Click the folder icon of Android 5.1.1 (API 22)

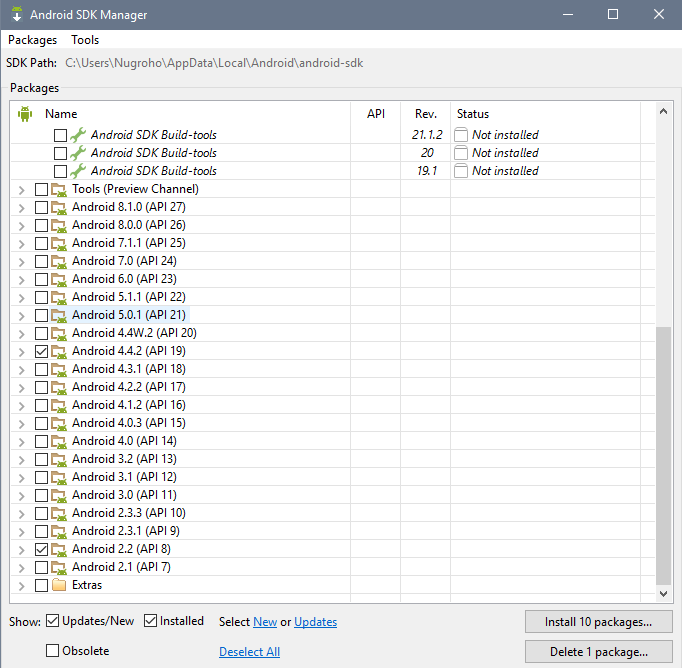[x=59, y=297]
